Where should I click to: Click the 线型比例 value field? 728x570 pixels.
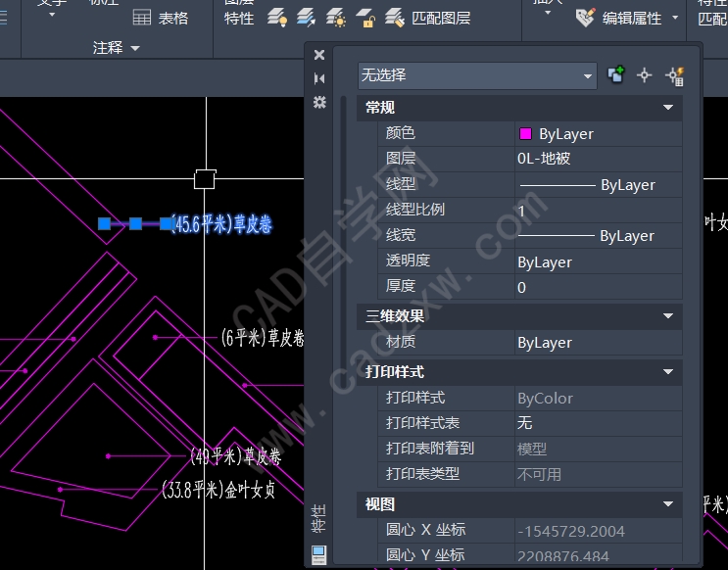tap(598, 211)
